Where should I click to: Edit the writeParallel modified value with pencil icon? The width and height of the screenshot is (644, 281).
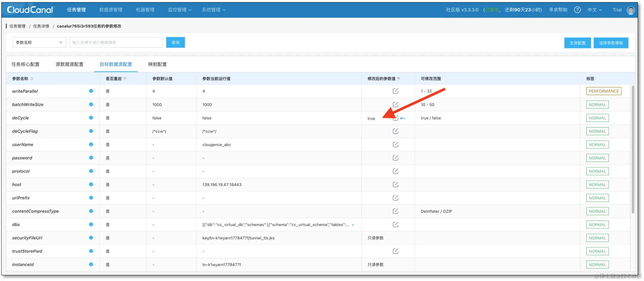coord(395,91)
